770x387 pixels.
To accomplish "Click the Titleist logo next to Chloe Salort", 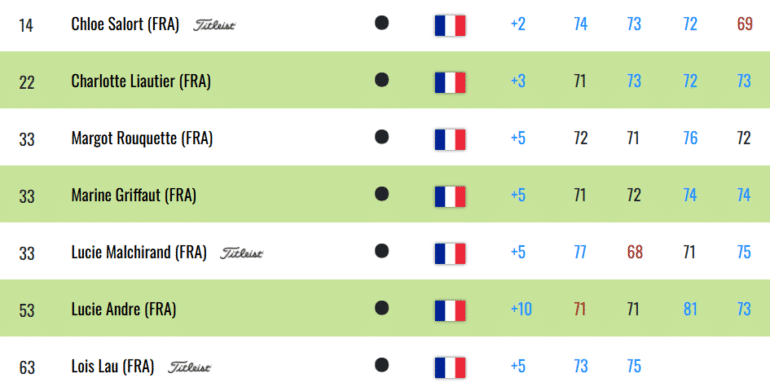I will click(x=214, y=25).
